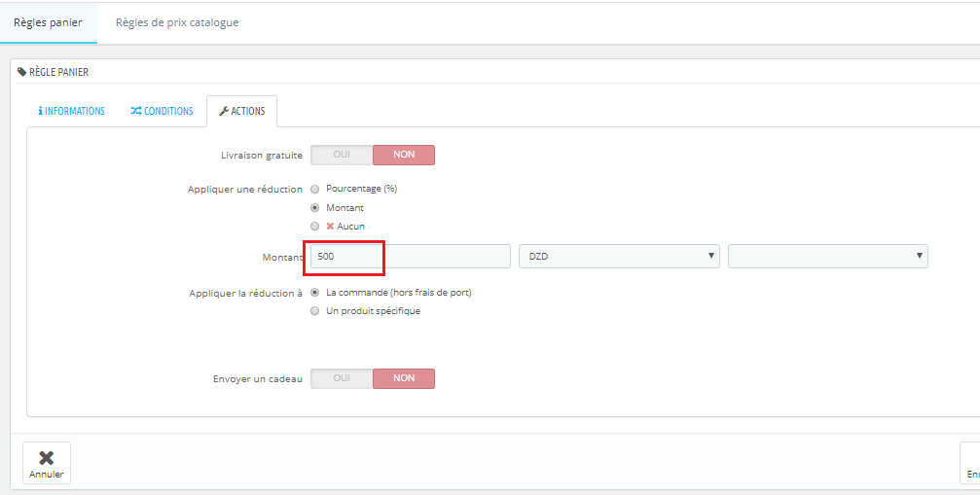Select the Actions tab
This screenshot has width=980, height=495.
click(x=242, y=111)
